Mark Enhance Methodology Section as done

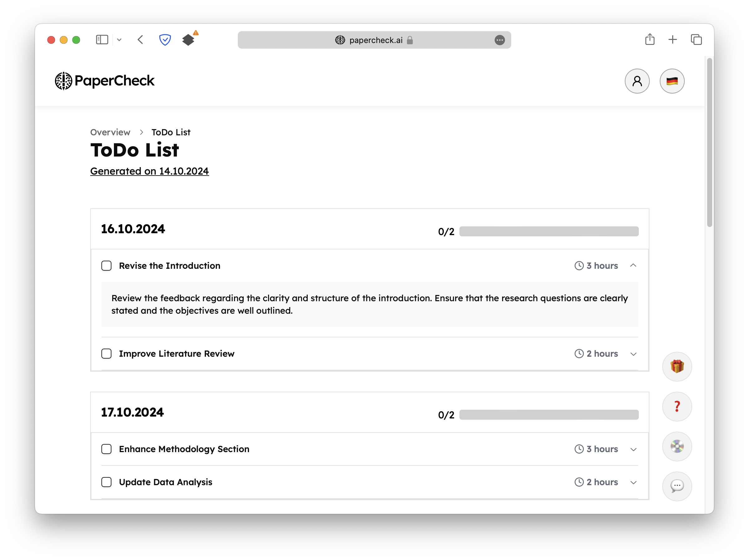106,449
